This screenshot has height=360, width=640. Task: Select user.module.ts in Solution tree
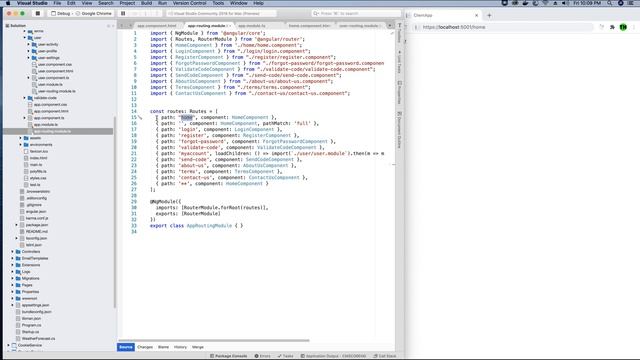pyautogui.click(x=50, y=84)
